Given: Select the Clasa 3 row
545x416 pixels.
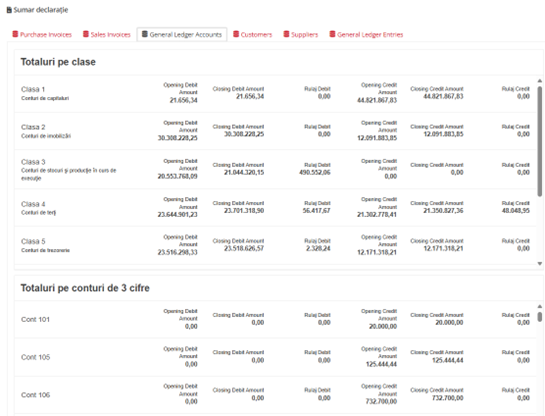Looking at the screenshot, I should point(275,169).
